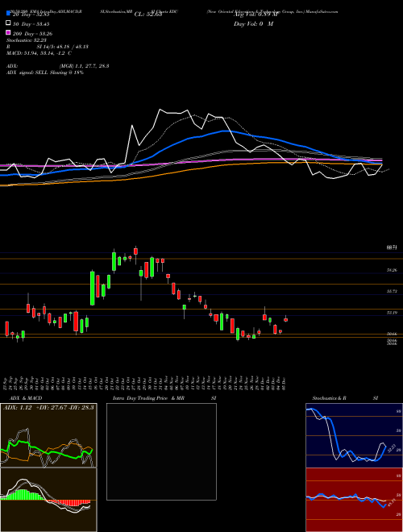Click the most recent candlestick on chart

pyautogui.click(x=285, y=319)
